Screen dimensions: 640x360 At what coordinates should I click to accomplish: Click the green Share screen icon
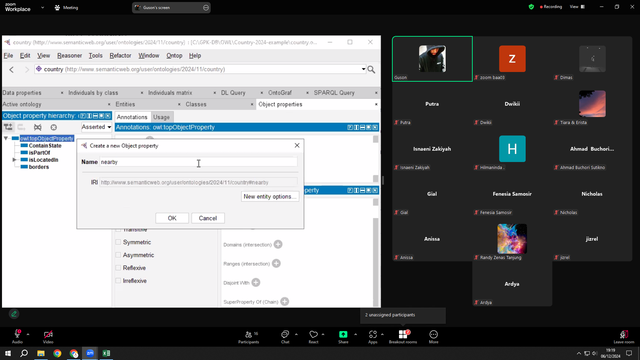pos(343,335)
